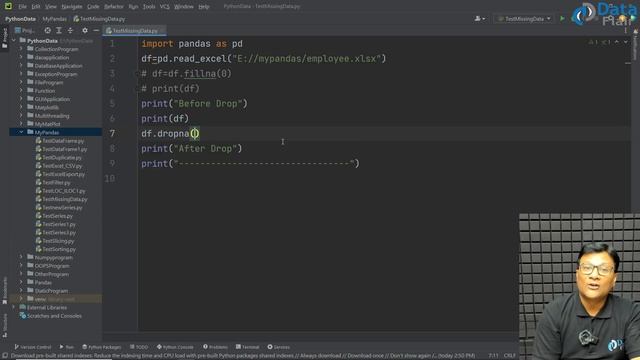Click Expand All icon in Project panel
The width and height of the screenshot is (640, 360).
[59, 30]
